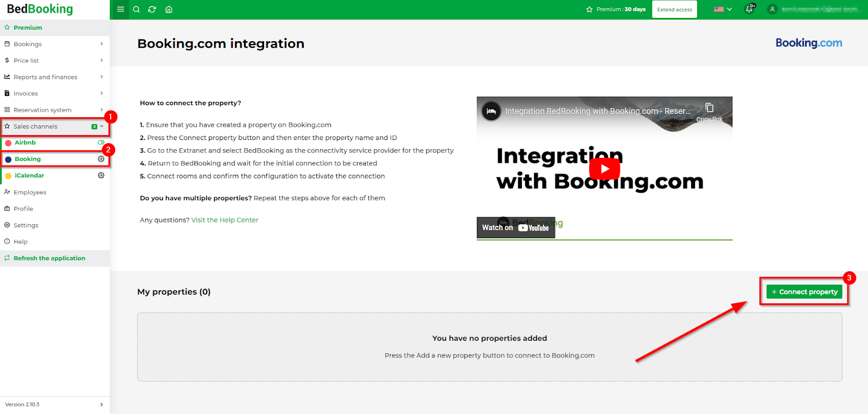Open Booking channel settings gear
868x414 pixels.
[101, 159]
